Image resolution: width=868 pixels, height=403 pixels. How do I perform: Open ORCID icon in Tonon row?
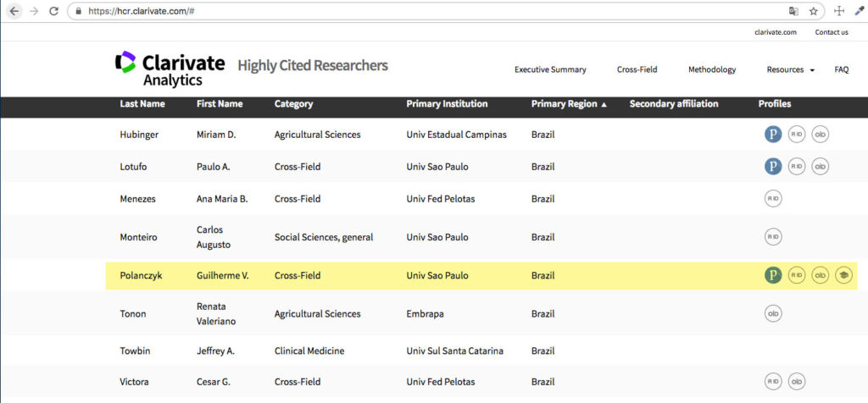coord(773,313)
